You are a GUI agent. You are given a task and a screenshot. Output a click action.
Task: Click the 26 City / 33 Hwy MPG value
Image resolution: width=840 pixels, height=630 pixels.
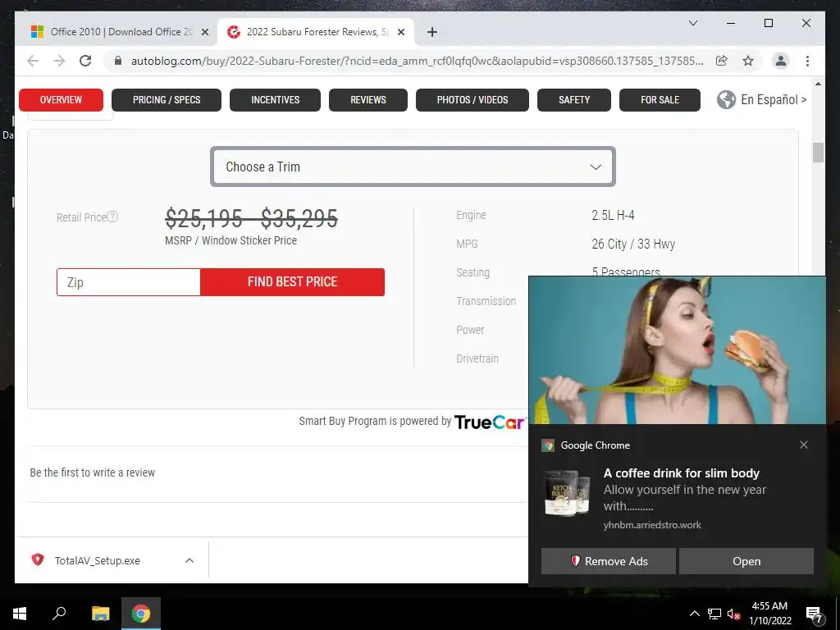point(633,244)
